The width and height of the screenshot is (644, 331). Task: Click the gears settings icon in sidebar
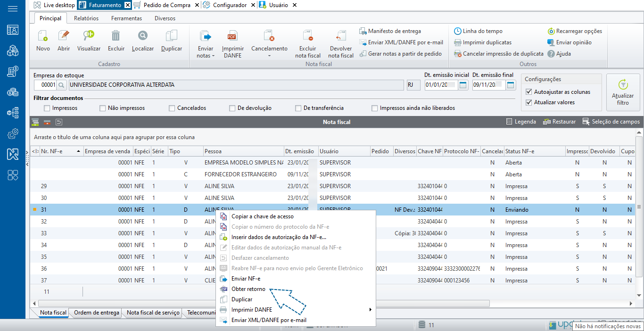point(13,133)
